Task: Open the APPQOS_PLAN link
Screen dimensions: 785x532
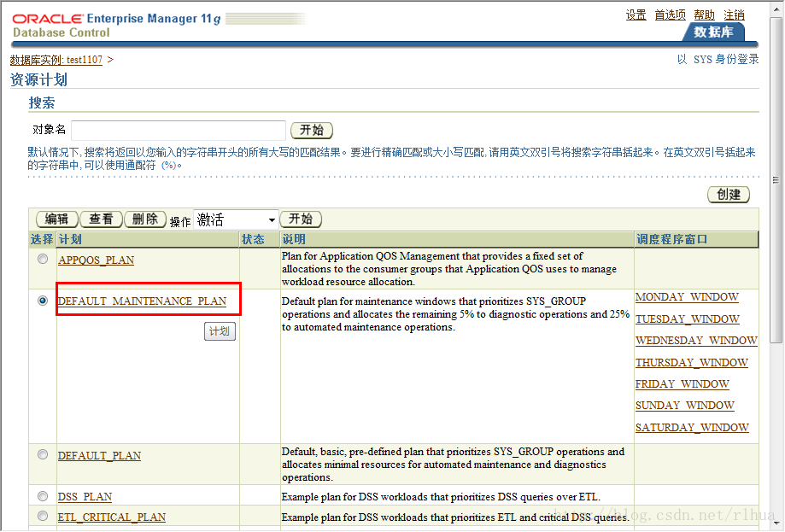Action: (x=97, y=260)
